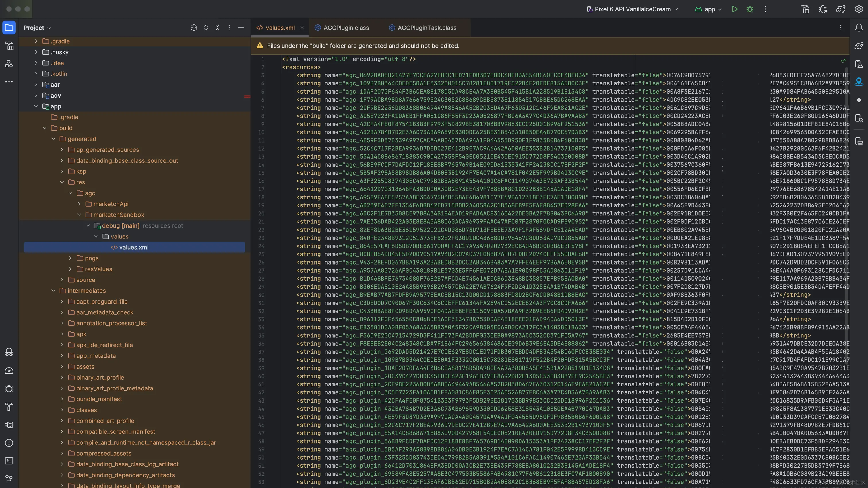Sync project with Gradle files
The width and height of the screenshot is (868, 488).
(x=841, y=9)
